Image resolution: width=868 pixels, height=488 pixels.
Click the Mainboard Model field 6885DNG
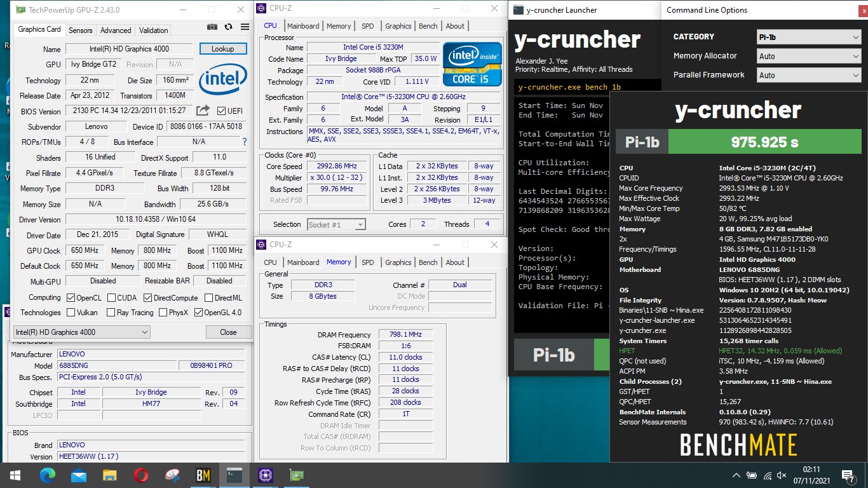[x=116, y=366]
